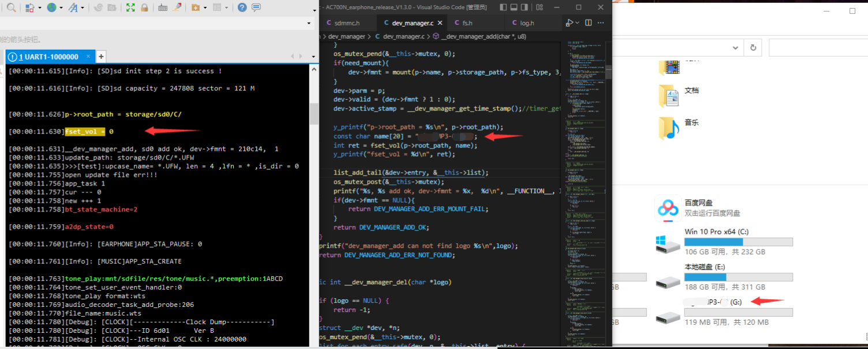Image resolution: width=868 pixels, height=349 pixels.
Task: Click the refresh icon in File Explorer address bar
Action: (753, 48)
